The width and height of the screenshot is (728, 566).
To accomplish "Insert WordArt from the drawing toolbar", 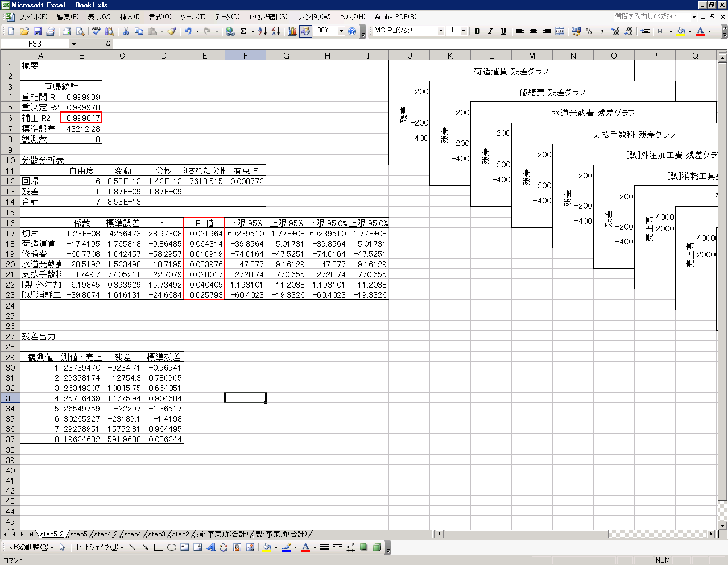I will point(210,547).
